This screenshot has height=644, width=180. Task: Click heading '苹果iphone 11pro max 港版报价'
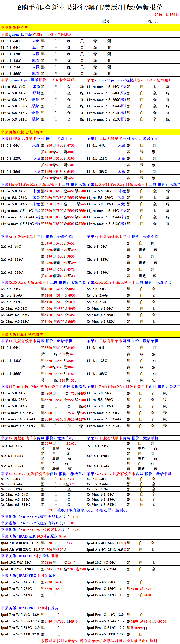click(x=129, y=80)
